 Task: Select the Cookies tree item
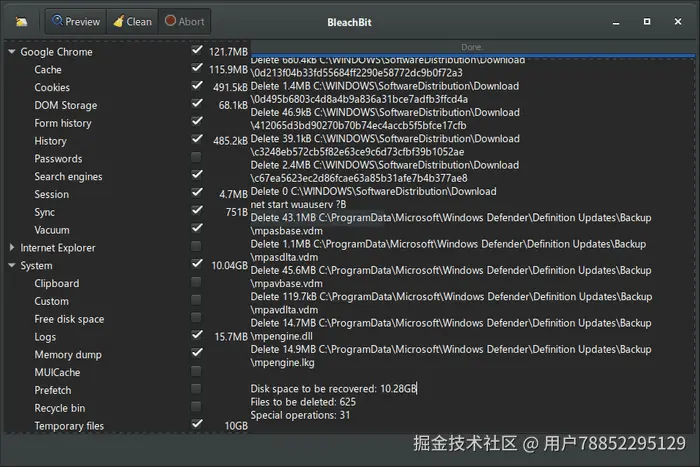point(52,88)
